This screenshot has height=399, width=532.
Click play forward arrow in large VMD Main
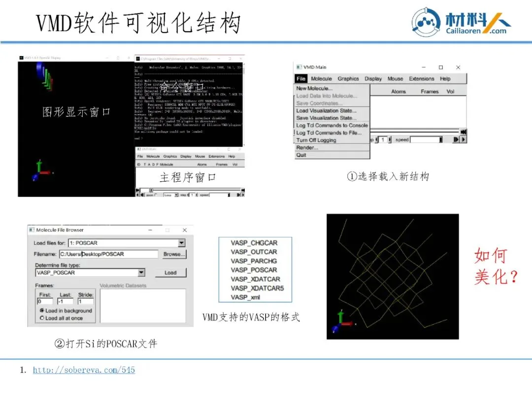(463, 139)
